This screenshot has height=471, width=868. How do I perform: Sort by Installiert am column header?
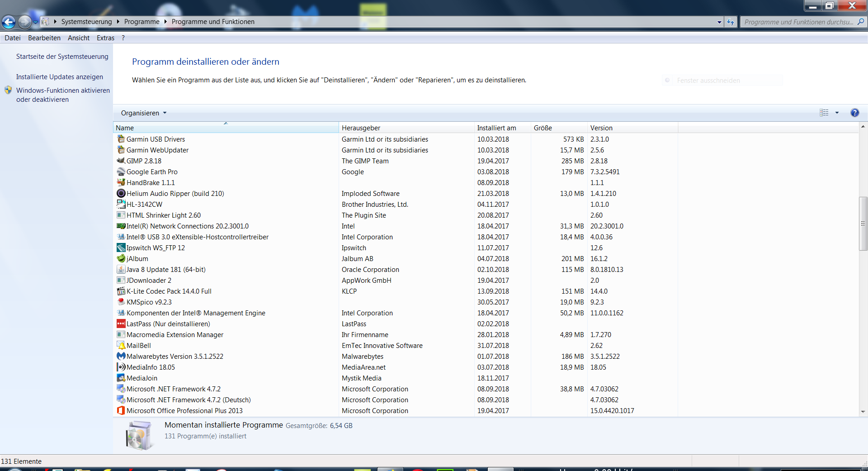pos(502,128)
